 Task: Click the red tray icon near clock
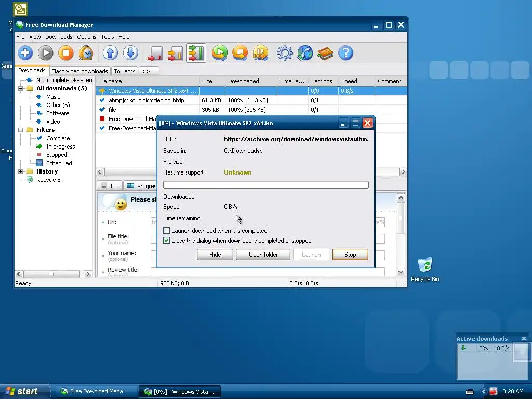(x=494, y=391)
